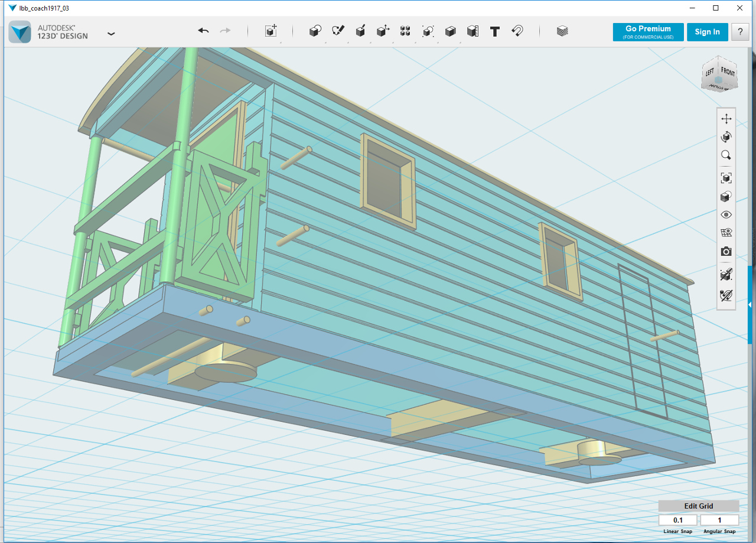Toggle object visibility with the eye icon
Image resolution: width=756 pixels, height=543 pixels.
(x=726, y=214)
